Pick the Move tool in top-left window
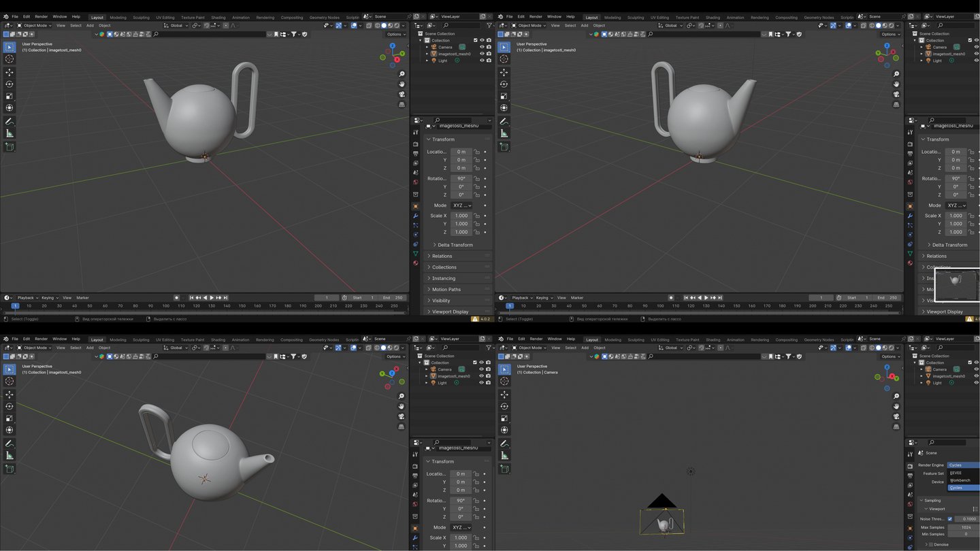 (10, 72)
